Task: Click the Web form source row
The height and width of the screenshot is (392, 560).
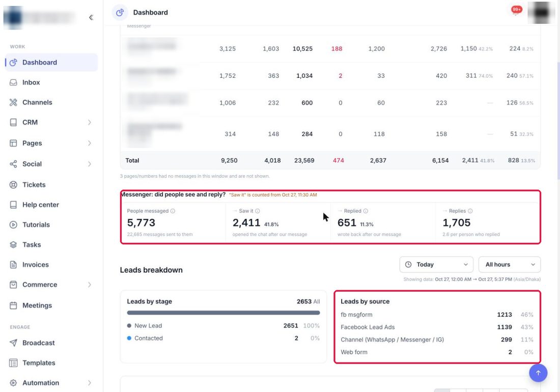Action: click(437, 352)
